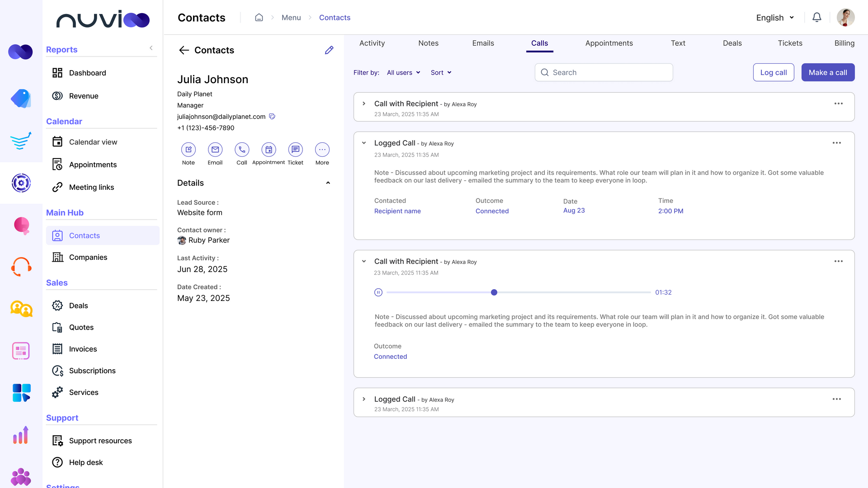This screenshot has width=868, height=488.
Task: Open the All users filter dropdown
Action: pyautogui.click(x=403, y=72)
